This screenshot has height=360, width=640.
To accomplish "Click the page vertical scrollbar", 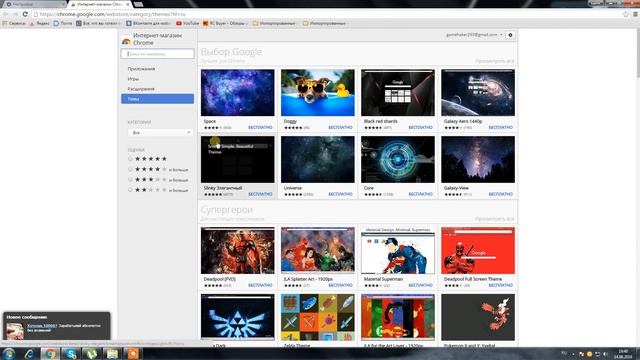I will click(x=638, y=53).
